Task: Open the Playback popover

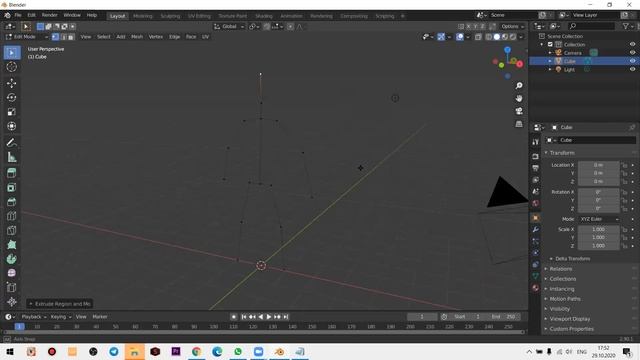Action: (x=33, y=317)
